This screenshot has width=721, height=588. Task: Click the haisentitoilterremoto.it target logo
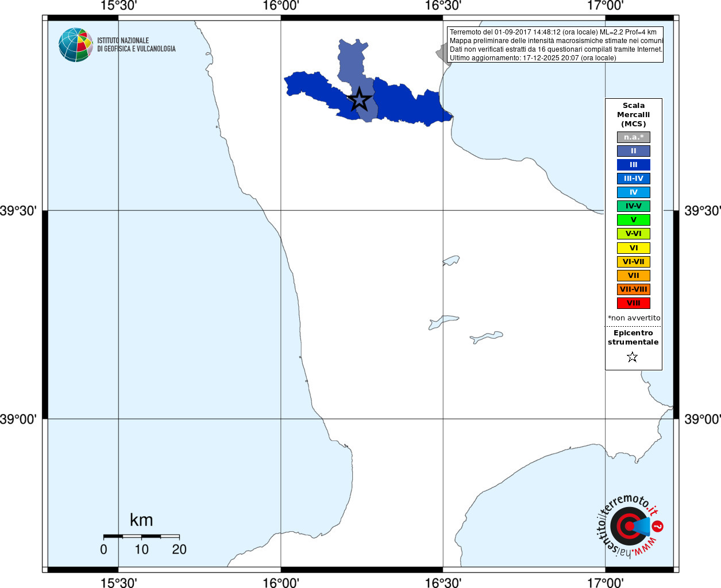pos(629,526)
